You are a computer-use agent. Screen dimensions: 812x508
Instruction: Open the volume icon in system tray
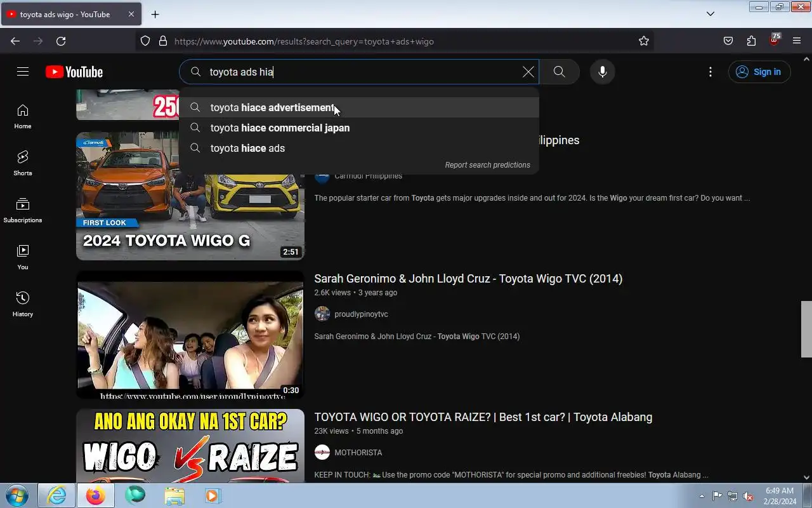click(748, 496)
